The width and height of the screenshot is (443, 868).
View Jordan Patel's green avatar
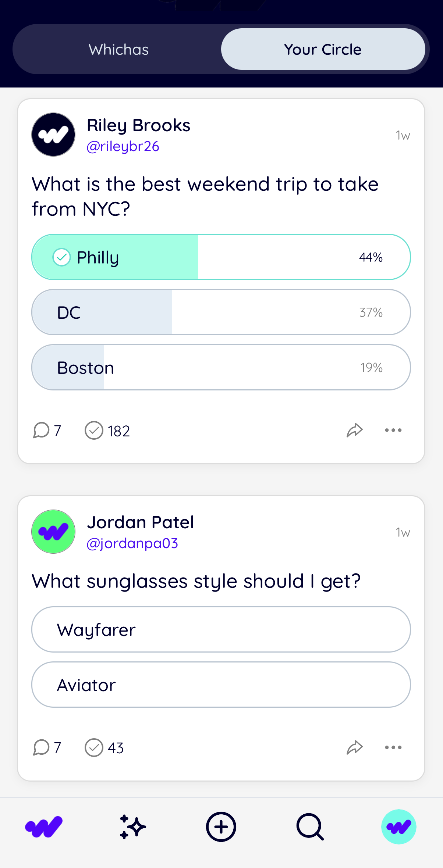[53, 532]
